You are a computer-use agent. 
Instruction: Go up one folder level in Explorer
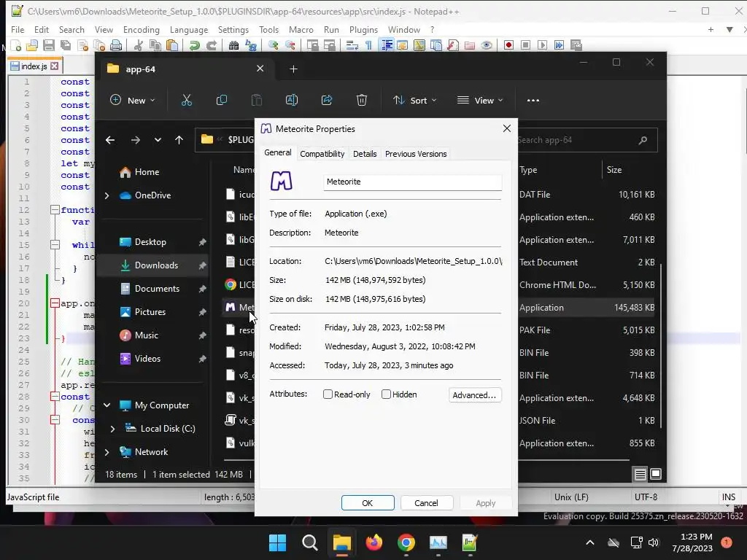[x=179, y=140]
